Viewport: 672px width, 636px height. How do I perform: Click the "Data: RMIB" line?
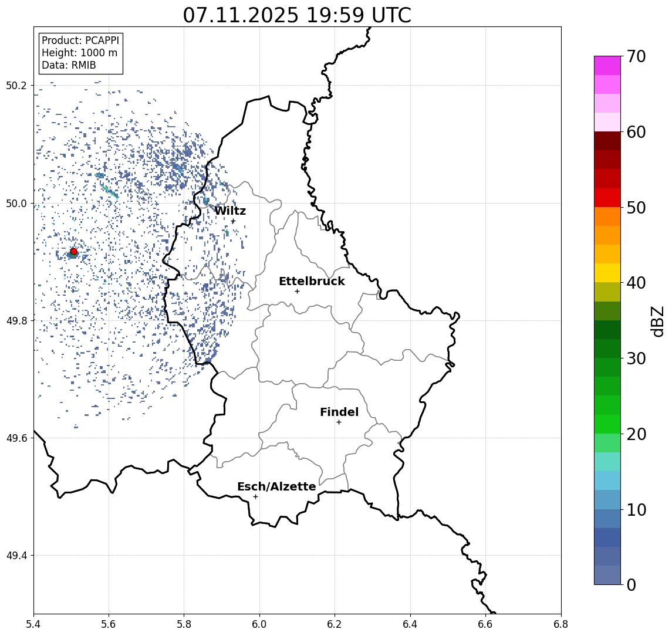(x=69, y=65)
